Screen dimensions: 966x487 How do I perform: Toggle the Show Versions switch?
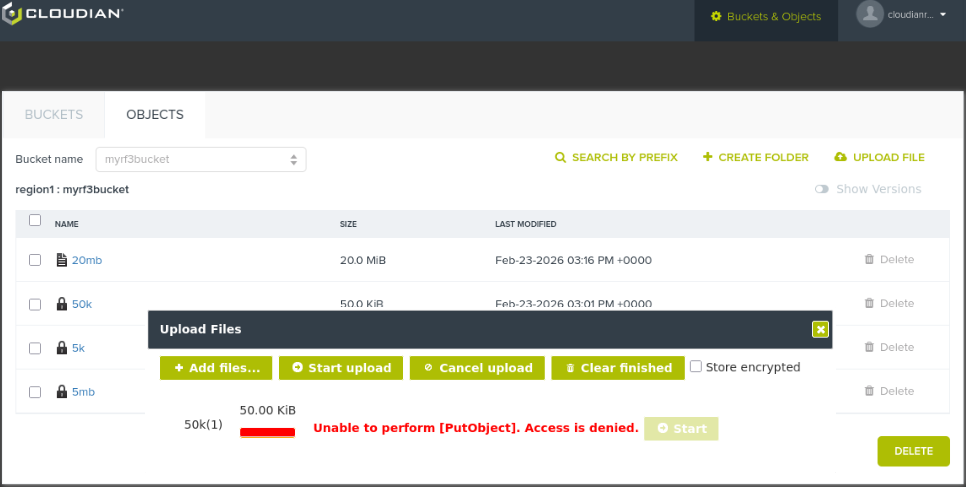tap(822, 189)
